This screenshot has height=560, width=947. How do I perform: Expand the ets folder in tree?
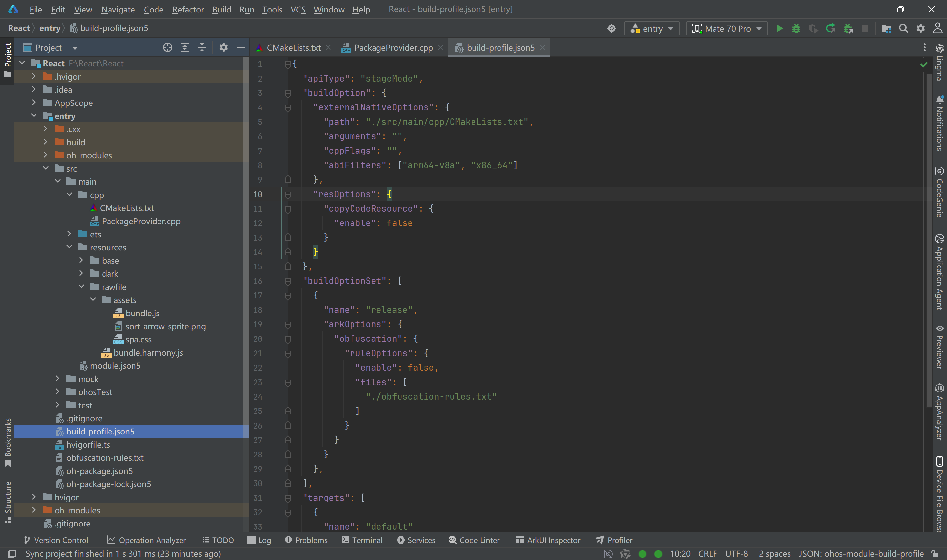coord(69,234)
